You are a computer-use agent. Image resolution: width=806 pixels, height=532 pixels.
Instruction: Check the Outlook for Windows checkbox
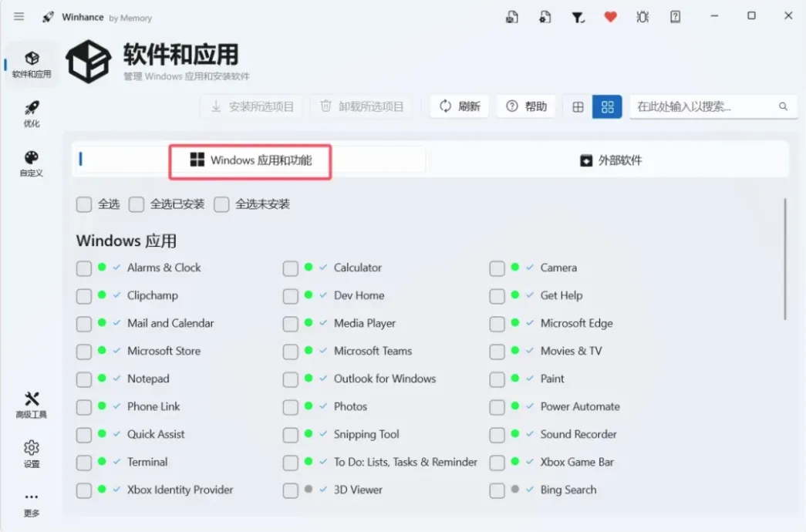pos(291,379)
